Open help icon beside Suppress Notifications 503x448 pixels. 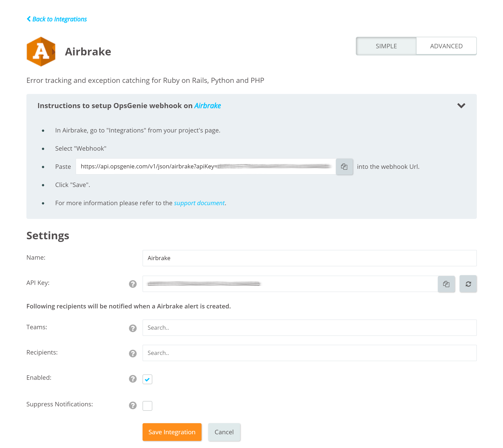(133, 405)
